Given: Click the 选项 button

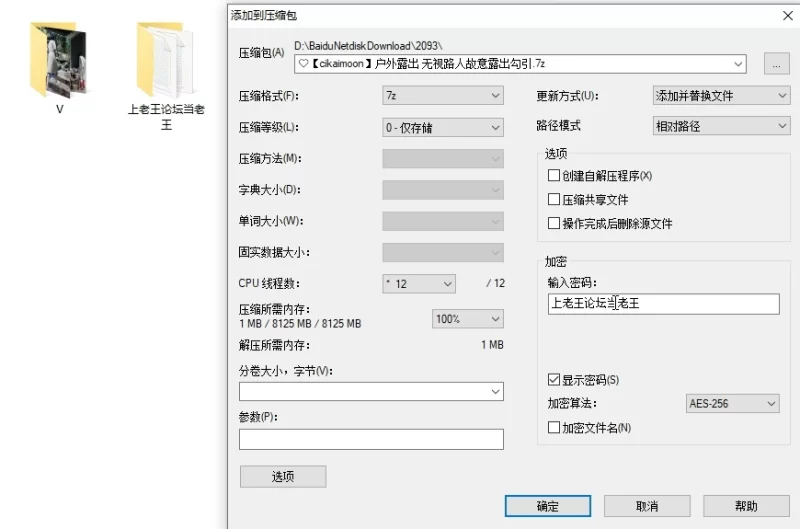Looking at the screenshot, I should tap(283, 476).
